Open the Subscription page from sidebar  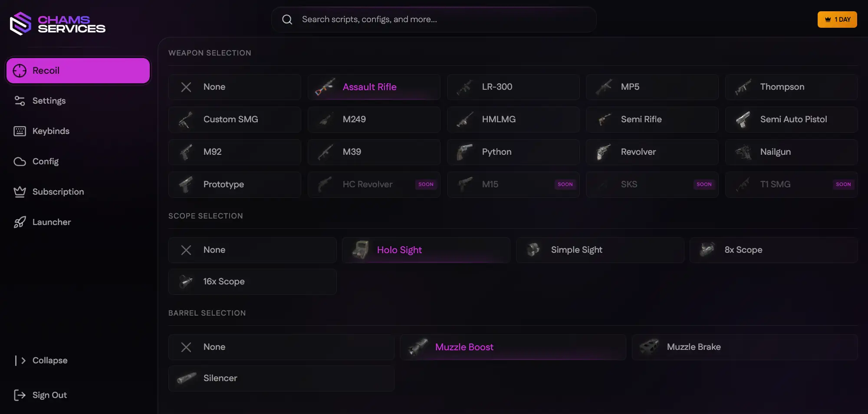[58, 192]
